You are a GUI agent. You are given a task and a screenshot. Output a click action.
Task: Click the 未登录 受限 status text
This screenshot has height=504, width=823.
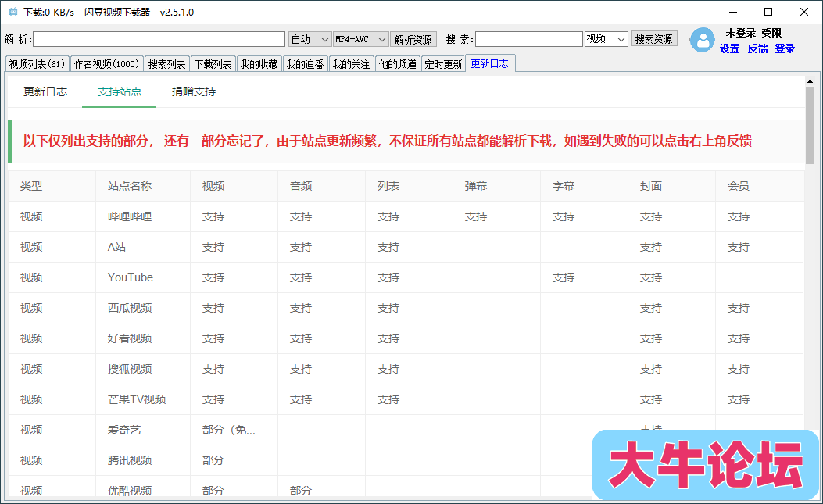click(x=753, y=33)
